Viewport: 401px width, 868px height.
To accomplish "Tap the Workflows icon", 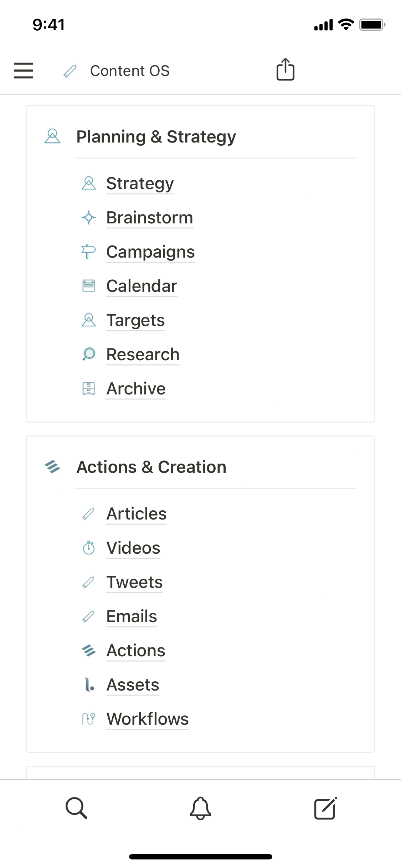I will pyautogui.click(x=88, y=719).
